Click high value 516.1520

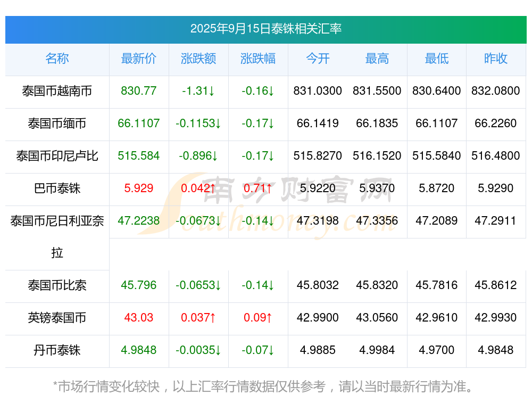click(x=377, y=156)
